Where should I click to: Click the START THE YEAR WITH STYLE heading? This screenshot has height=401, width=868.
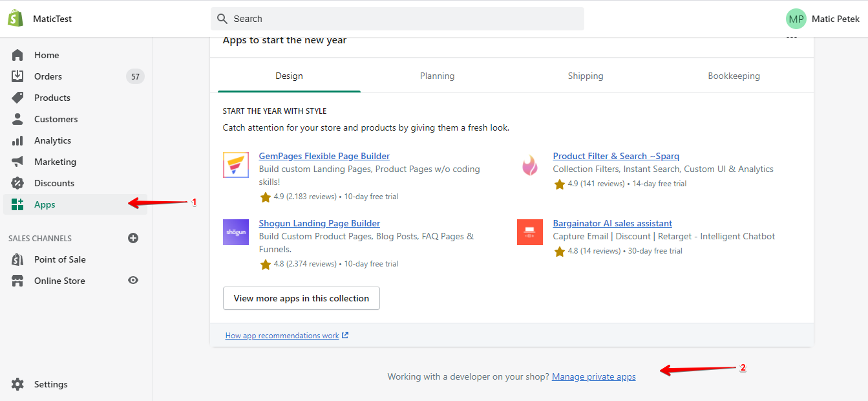tap(275, 111)
